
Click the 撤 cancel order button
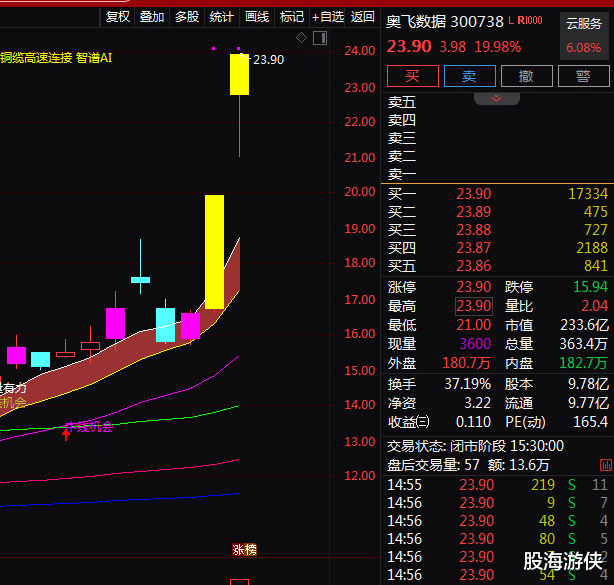[526, 76]
